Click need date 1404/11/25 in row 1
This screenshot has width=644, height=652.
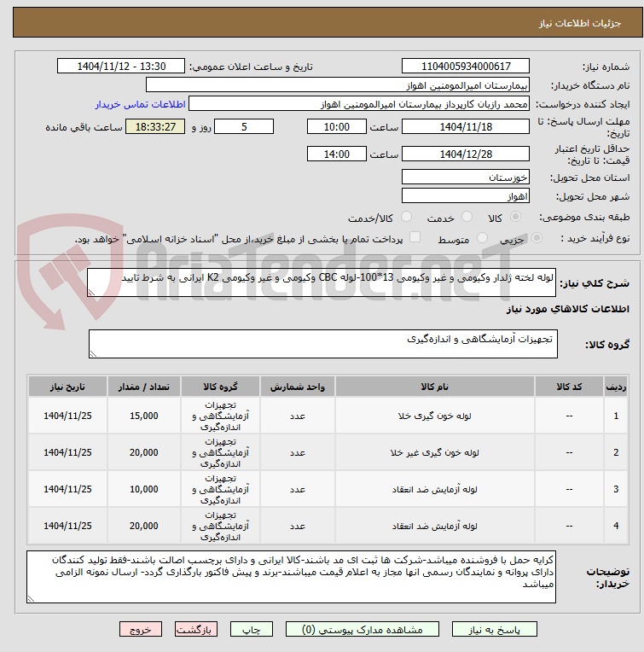point(67,416)
